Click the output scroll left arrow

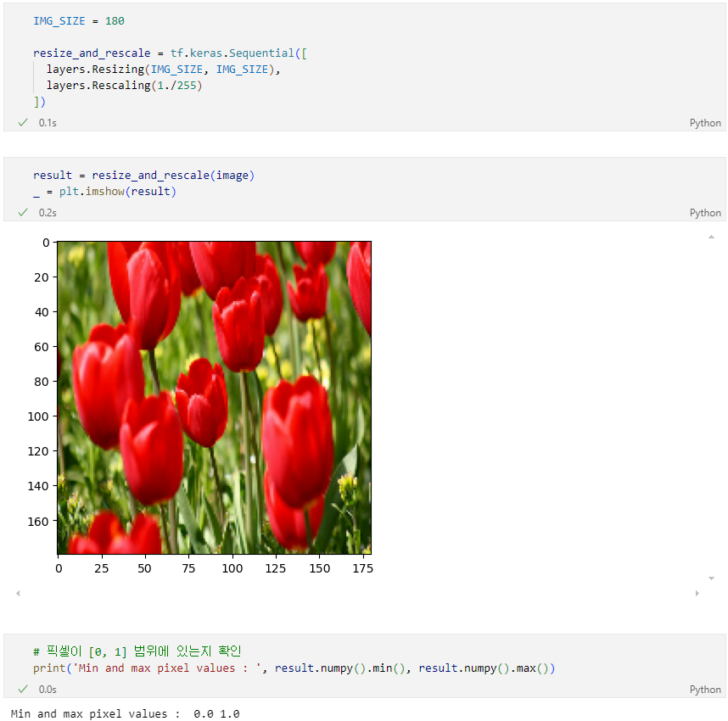pos(18,593)
